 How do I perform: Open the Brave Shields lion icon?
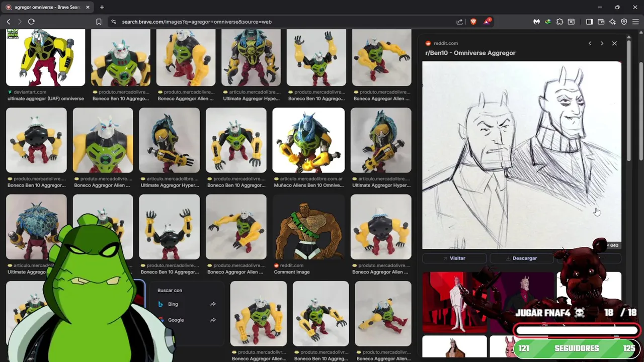tap(473, 22)
